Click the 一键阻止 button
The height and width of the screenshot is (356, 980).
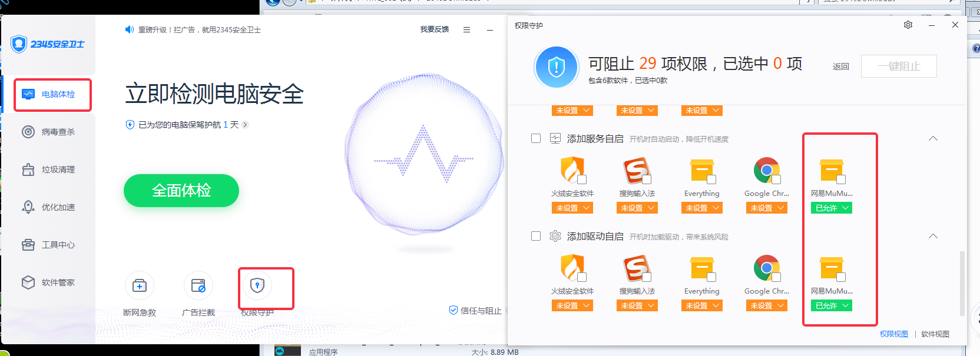tap(899, 66)
